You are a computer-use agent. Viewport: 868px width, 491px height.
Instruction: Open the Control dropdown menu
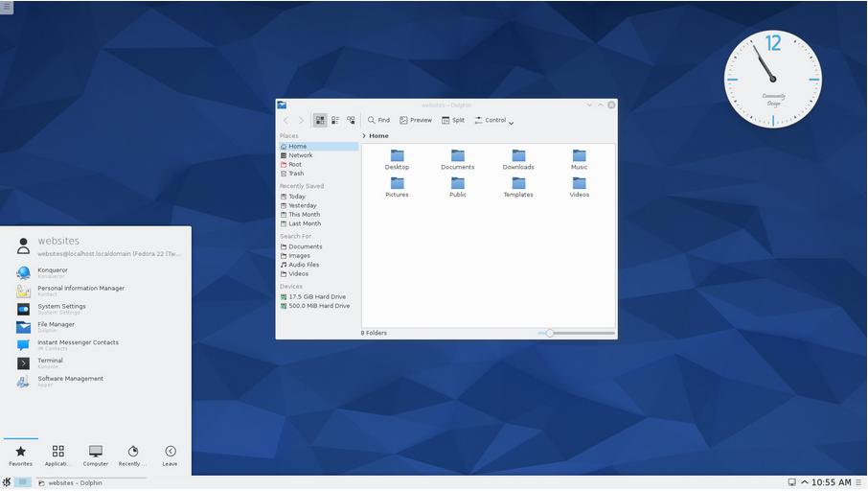point(493,120)
